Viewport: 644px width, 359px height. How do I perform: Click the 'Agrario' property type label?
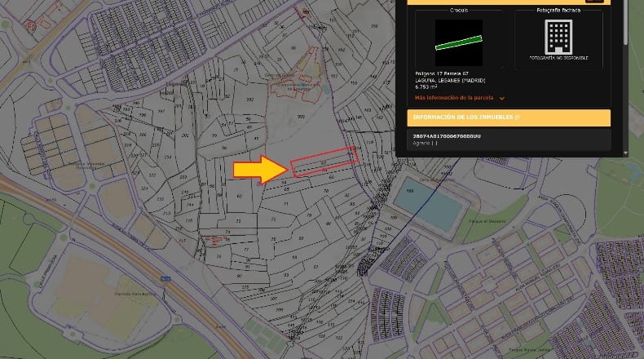click(x=425, y=143)
